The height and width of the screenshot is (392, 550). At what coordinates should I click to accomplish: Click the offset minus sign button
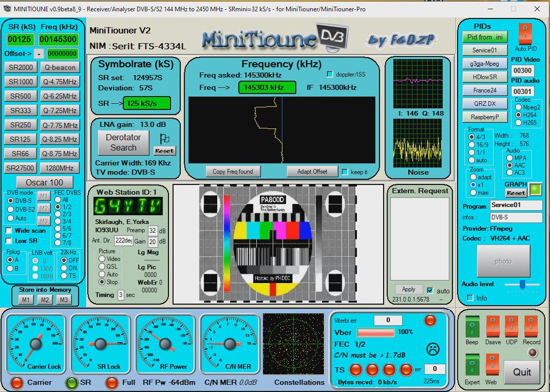[x=39, y=54]
